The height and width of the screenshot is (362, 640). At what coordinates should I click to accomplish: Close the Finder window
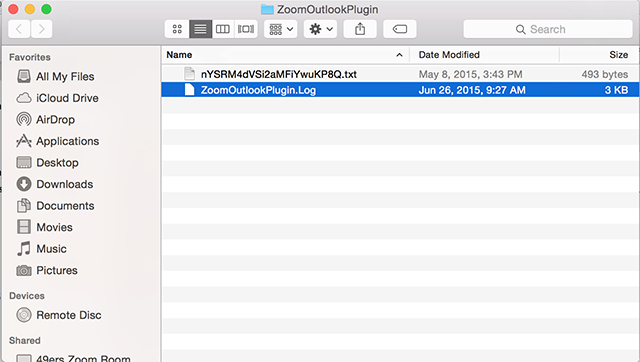pos(13,9)
